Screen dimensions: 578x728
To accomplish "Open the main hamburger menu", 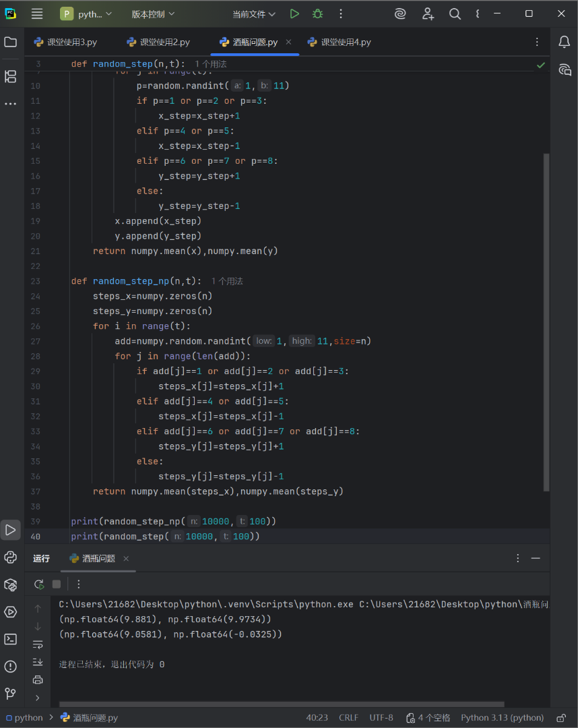I will tap(37, 14).
